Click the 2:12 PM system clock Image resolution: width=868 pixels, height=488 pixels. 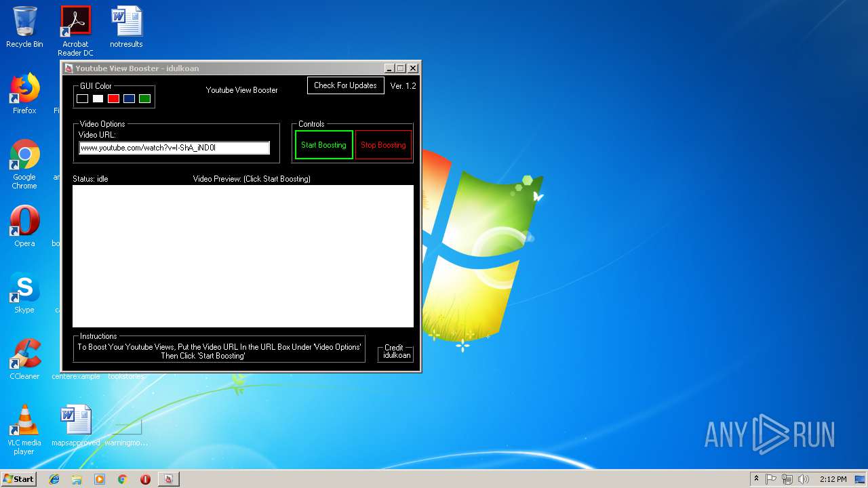pyautogui.click(x=833, y=479)
